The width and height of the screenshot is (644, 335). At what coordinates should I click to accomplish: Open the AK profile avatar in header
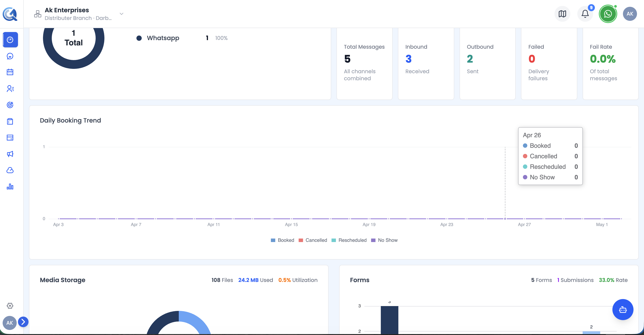pyautogui.click(x=630, y=14)
